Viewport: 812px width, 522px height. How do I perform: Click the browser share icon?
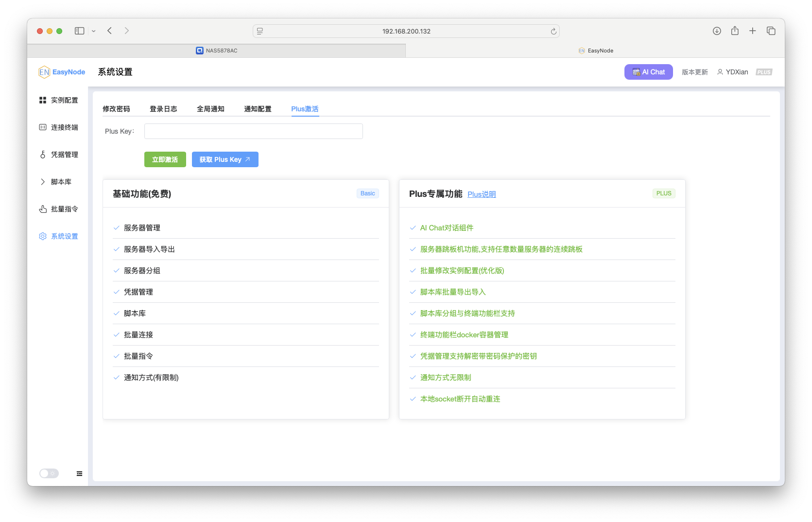pos(734,31)
